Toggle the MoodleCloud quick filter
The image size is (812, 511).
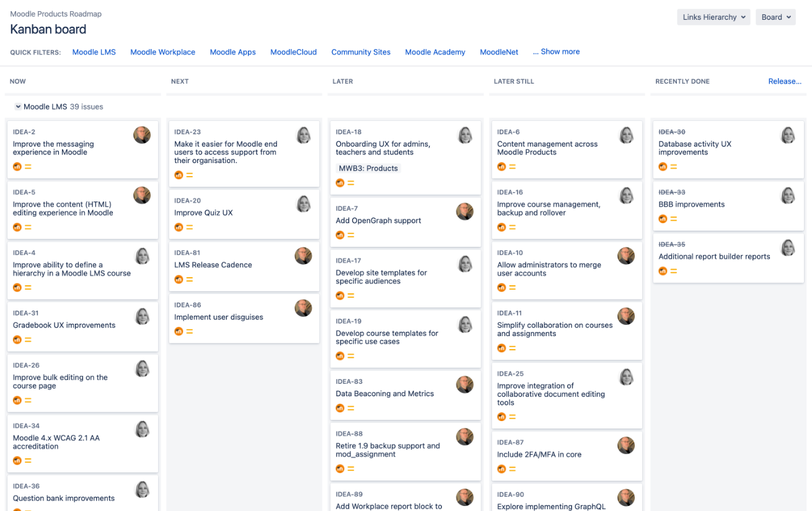point(294,52)
